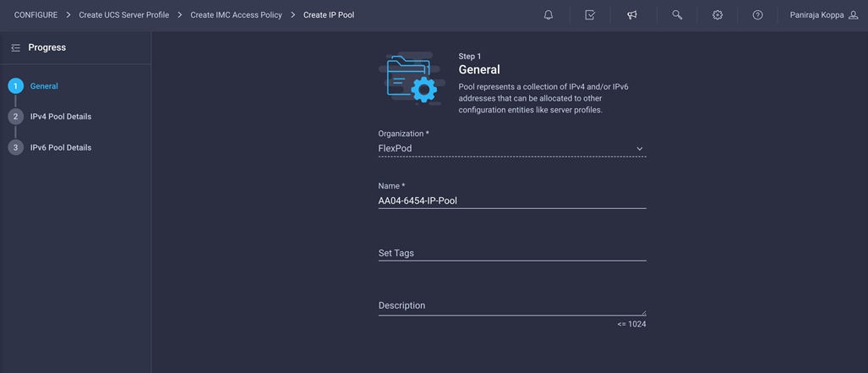Open Paniraja Koppa user menu
This screenshot has height=373, width=868.
824,15
